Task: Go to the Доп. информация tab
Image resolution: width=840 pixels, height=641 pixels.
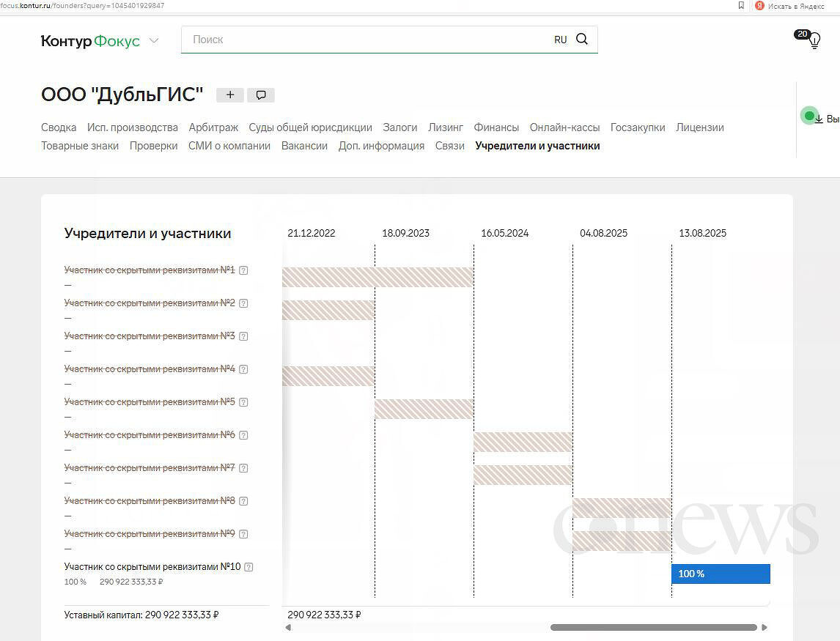Action: (381, 146)
